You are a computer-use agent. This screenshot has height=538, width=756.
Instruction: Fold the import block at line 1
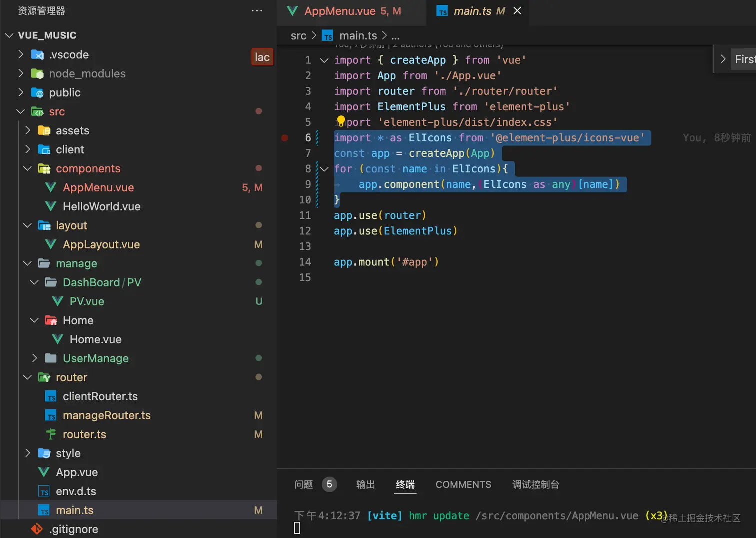click(324, 60)
